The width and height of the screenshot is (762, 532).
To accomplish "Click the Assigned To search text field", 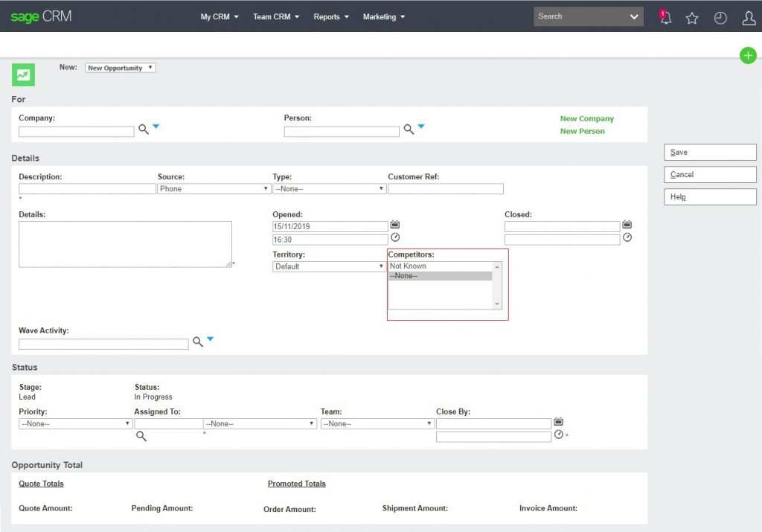I will [169, 424].
